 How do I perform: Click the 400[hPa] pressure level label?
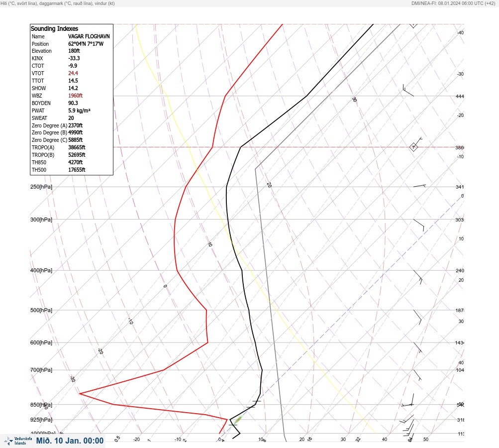pyautogui.click(x=41, y=270)
